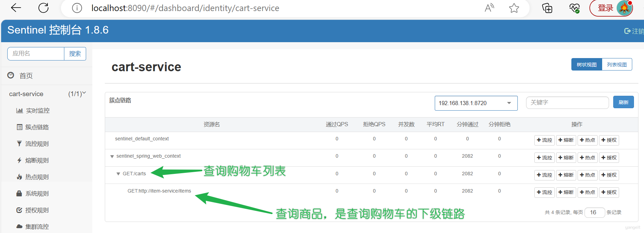Click the 关键字 keyword input field
Screen dimensions: 644x233
(567, 103)
